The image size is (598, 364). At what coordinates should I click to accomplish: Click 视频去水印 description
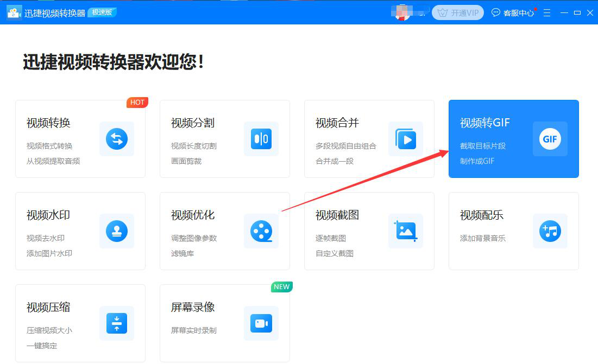coord(46,238)
